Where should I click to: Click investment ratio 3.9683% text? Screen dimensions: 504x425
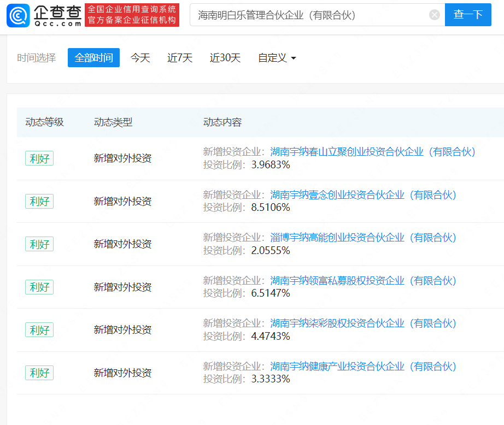(271, 164)
